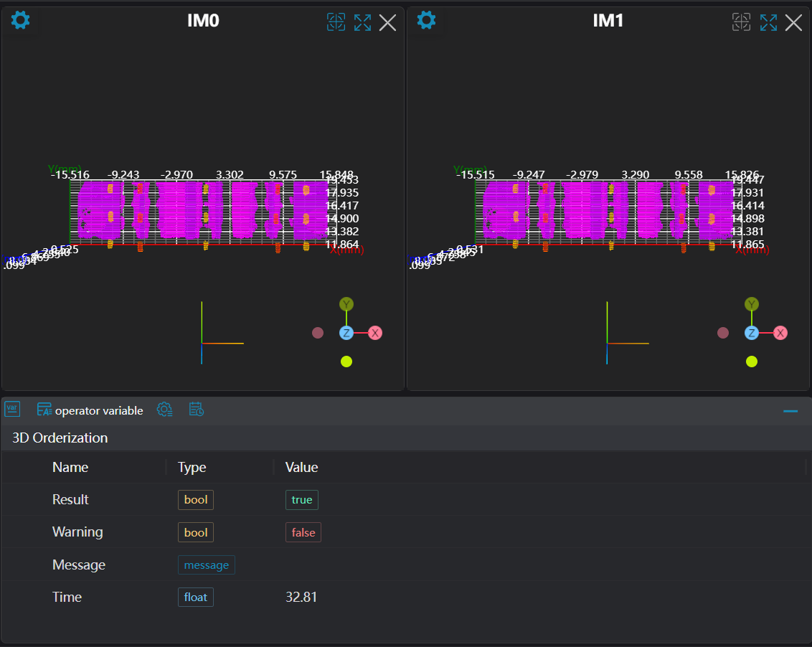The image size is (812, 647).
Task: Open the gear-list settings icon in results toolbar
Action: pyautogui.click(x=164, y=410)
